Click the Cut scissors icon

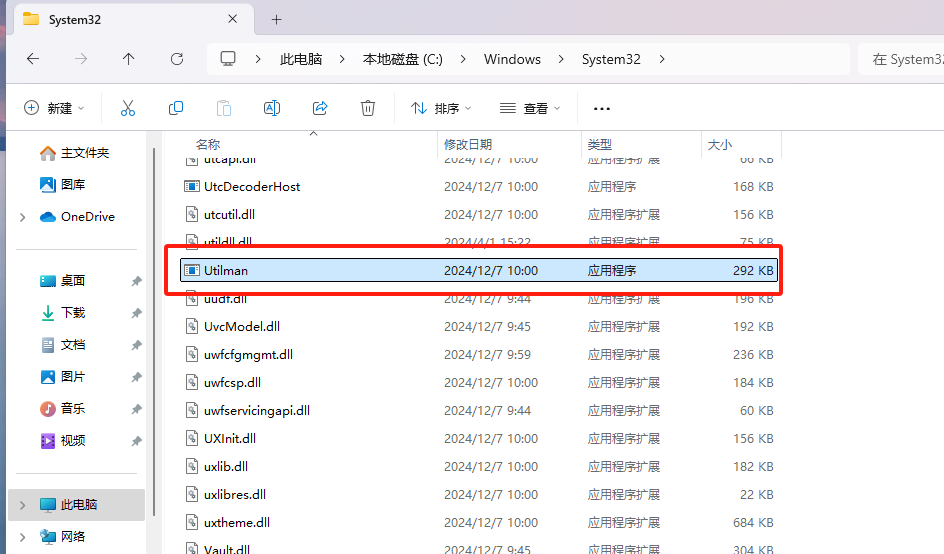[x=128, y=108]
